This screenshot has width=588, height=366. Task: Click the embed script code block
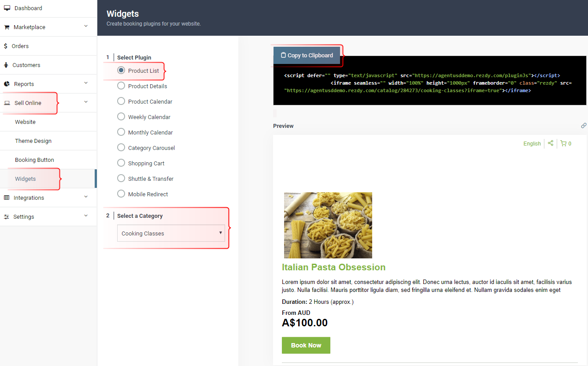(430, 81)
